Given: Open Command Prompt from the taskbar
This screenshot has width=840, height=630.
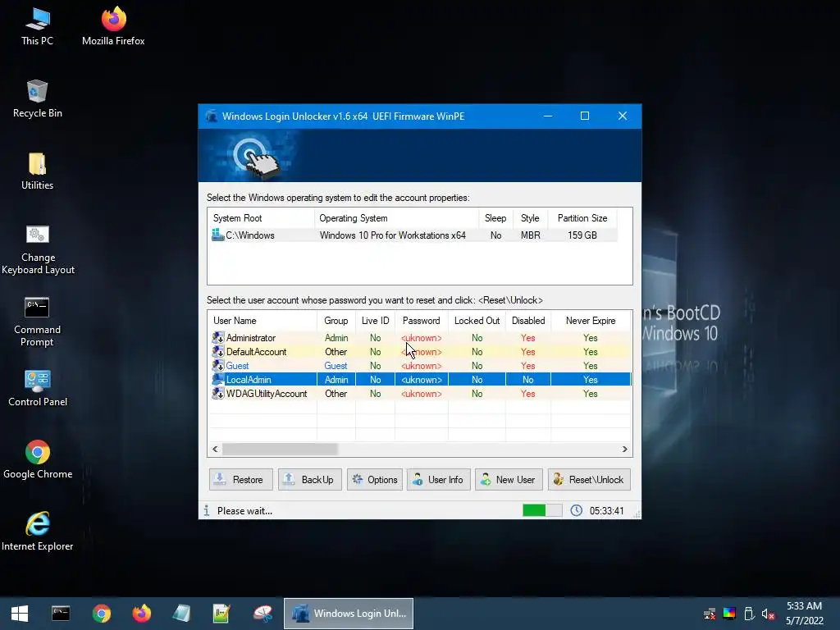Looking at the screenshot, I should tap(61, 614).
